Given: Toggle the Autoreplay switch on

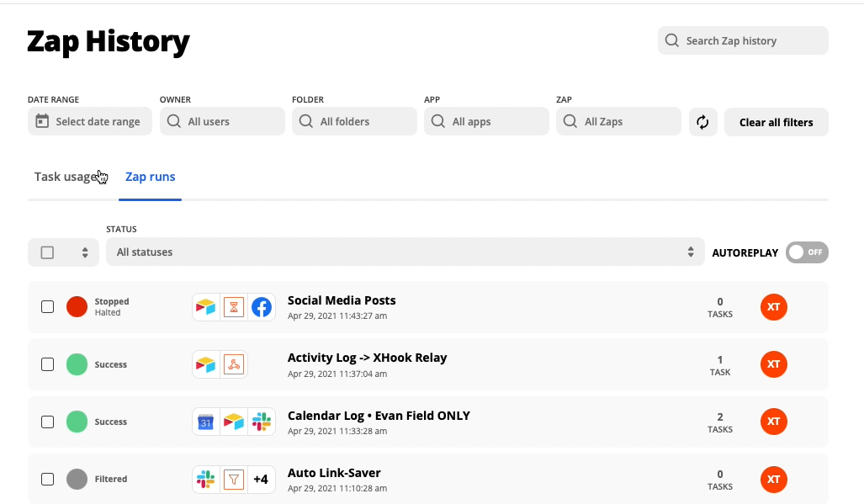Looking at the screenshot, I should (x=808, y=252).
